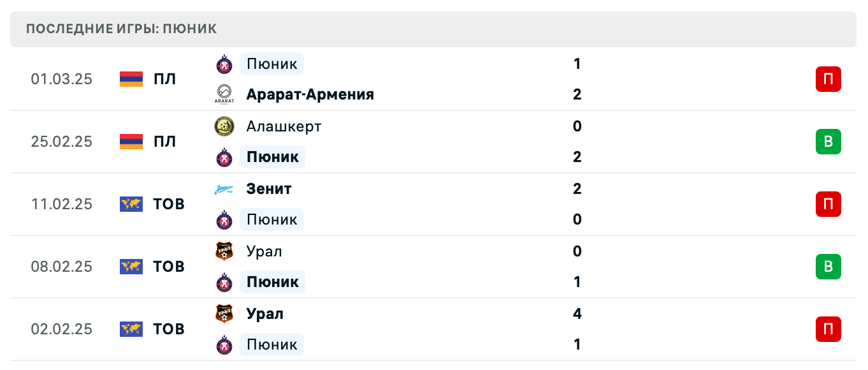868x370 pixels.
Task: Select the Арарат-Армения club logo
Action: coord(224,94)
